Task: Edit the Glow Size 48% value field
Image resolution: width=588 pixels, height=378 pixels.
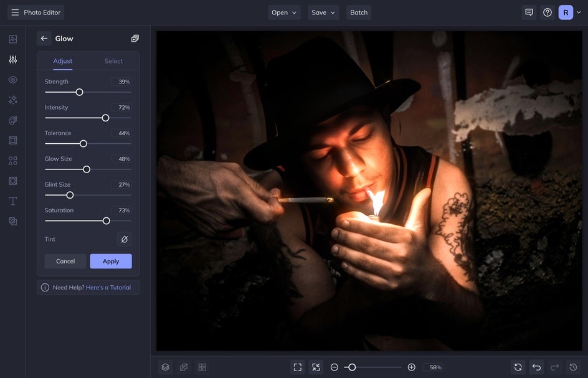Action: (x=121, y=159)
